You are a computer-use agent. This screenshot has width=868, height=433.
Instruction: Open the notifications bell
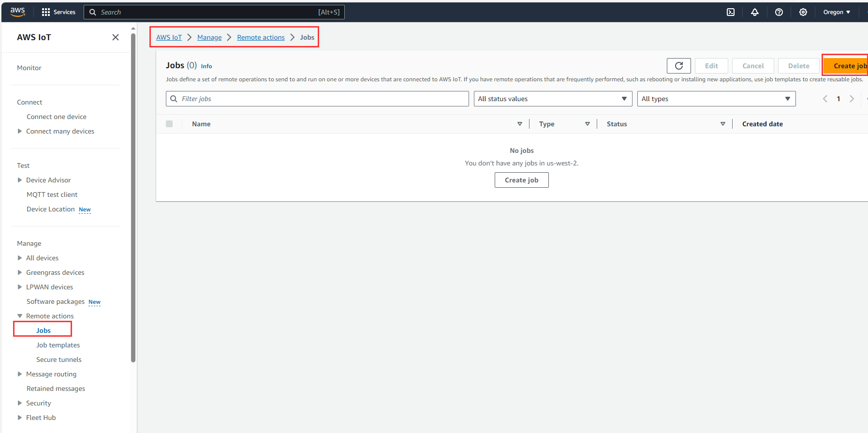point(755,12)
